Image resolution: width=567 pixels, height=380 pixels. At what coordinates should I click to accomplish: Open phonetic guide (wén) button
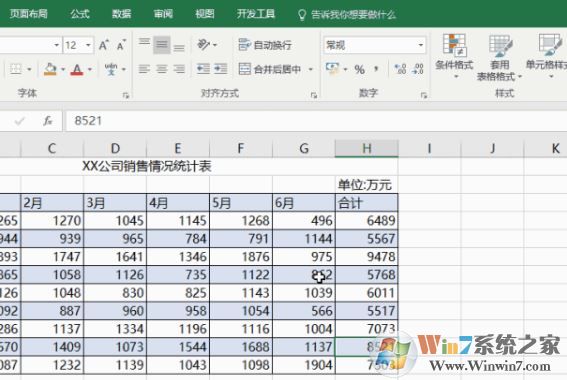click(x=111, y=69)
